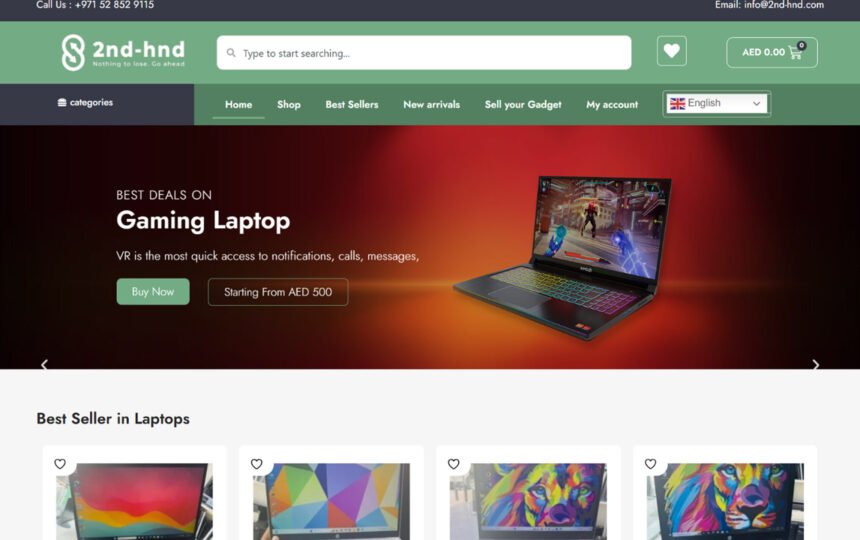Open the wishlist heart icon in header
The image size is (860, 540).
pos(671,51)
